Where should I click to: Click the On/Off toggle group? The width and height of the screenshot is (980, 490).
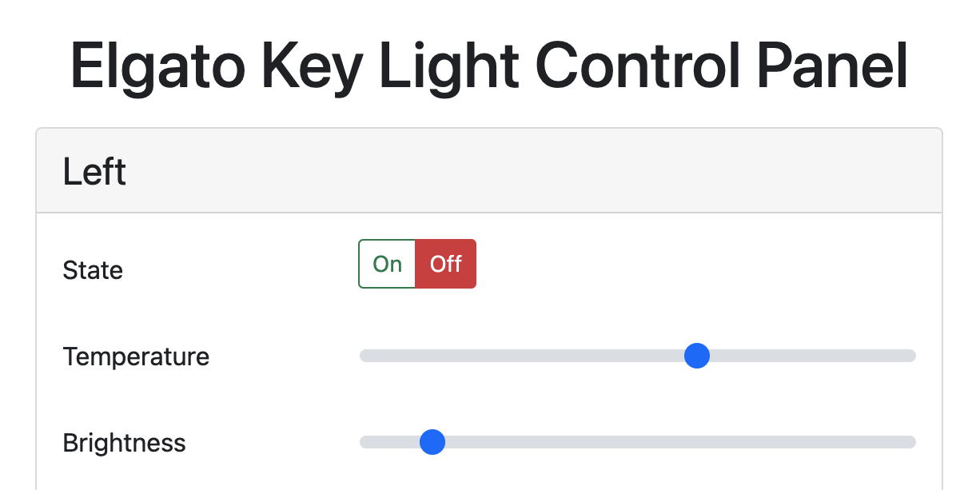pos(416,264)
